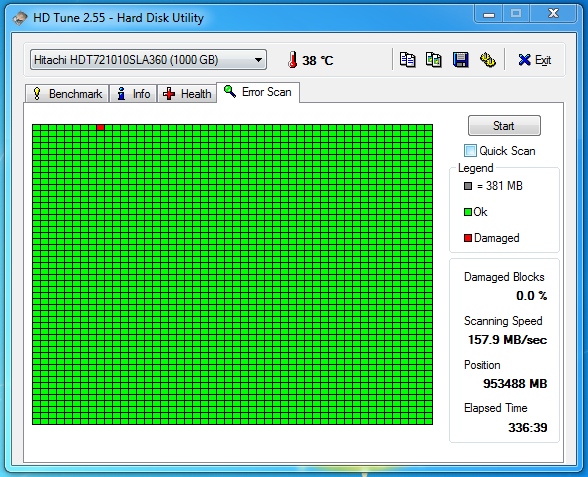This screenshot has height=477, width=588.
Task: Maximize the HD Tune window
Action: (x=516, y=14)
